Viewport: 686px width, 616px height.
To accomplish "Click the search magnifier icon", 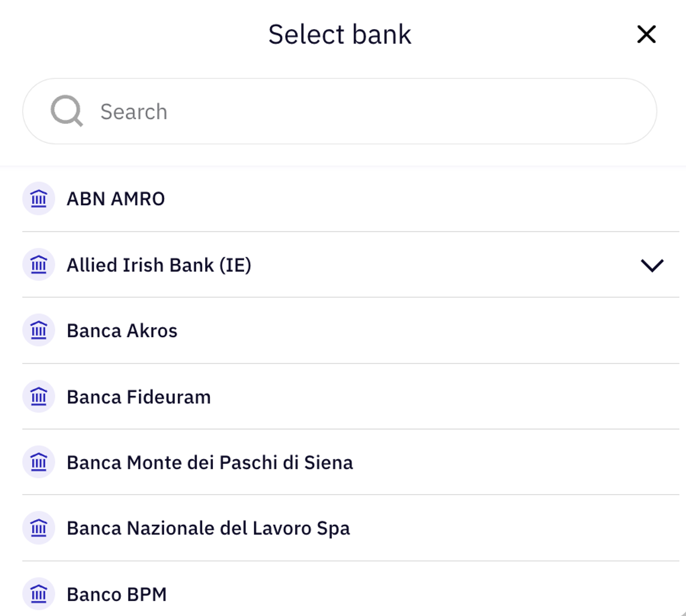I will coord(67,111).
